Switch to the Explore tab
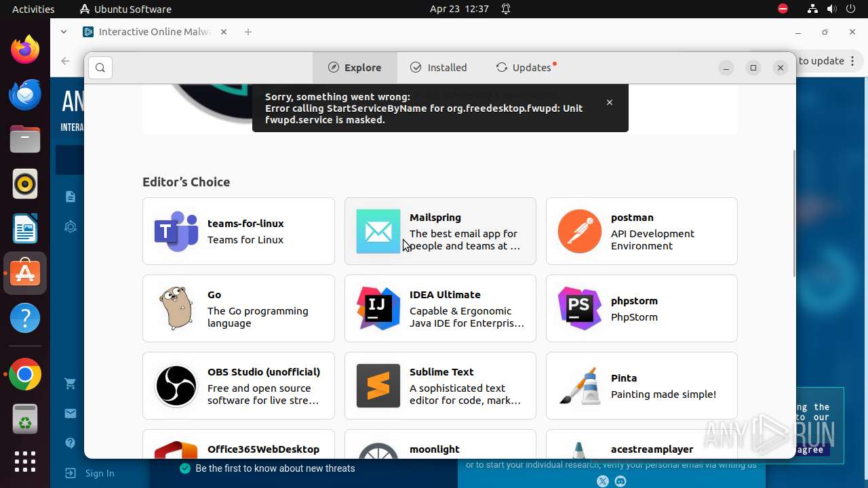This screenshot has height=488, width=868. point(355,68)
